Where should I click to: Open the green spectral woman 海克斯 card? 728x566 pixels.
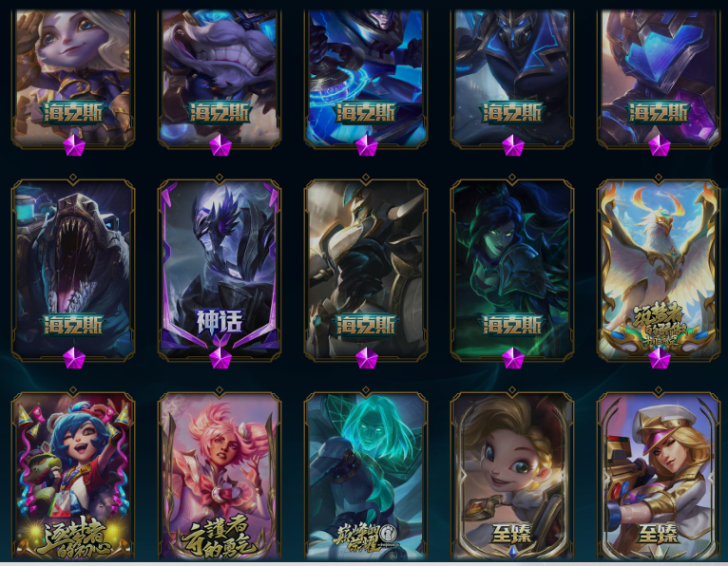pyautogui.click(x=512, y=269)
